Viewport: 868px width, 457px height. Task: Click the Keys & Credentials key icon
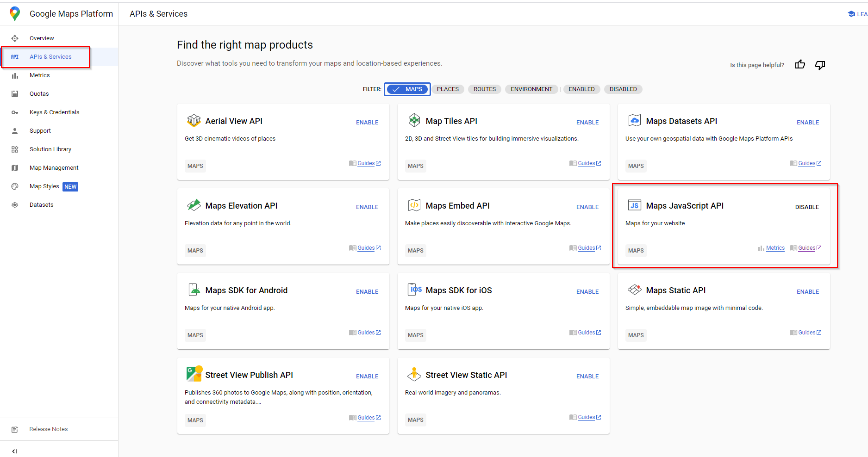pyautogui.click(x=15, y=112)
